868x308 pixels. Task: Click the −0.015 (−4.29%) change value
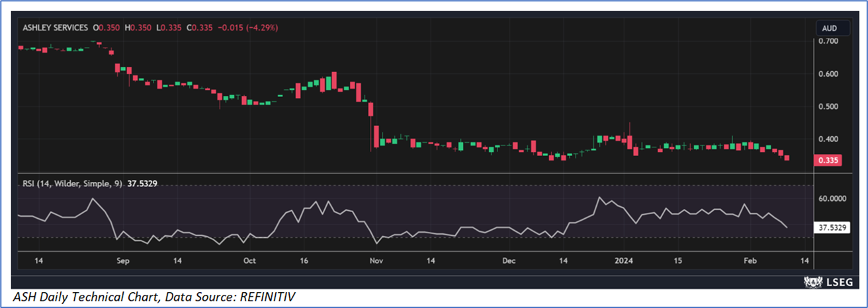pyautogui.click(x=249, y=28)
